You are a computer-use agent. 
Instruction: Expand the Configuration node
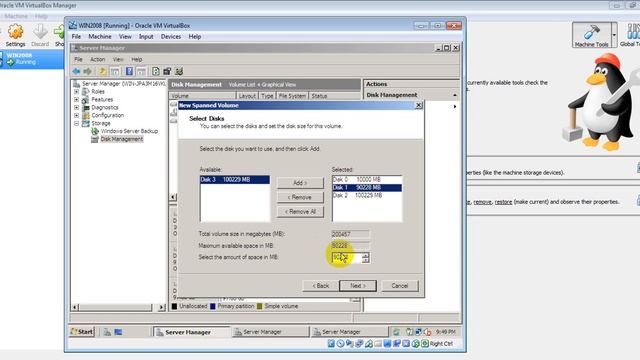coord(76,116)
